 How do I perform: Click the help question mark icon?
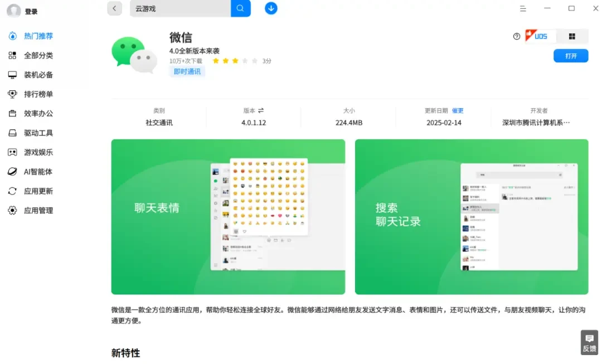click(516, 36)
